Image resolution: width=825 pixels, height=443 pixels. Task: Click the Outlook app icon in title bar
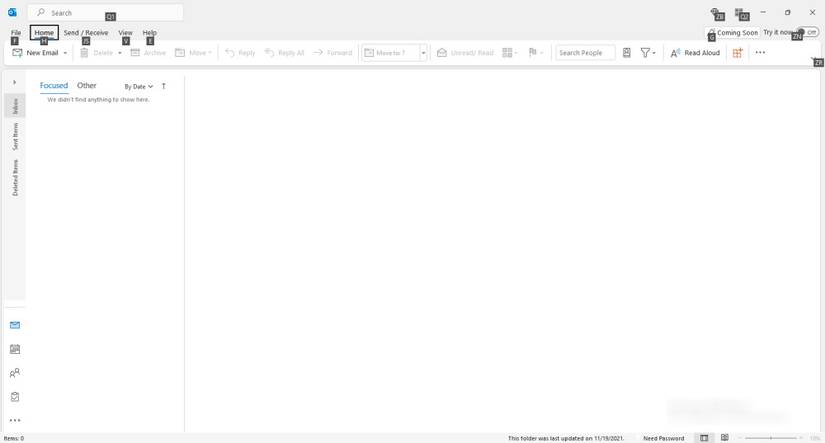[x=12, y=12]
